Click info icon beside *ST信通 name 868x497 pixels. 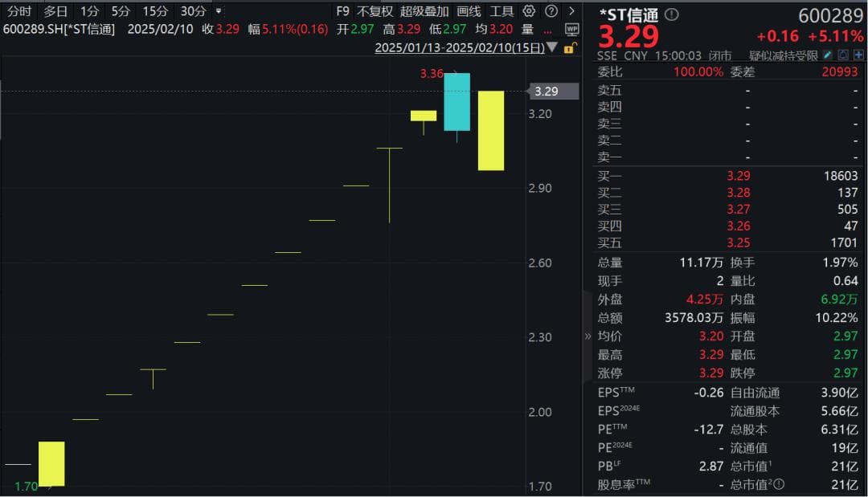(x=671, y=14)
